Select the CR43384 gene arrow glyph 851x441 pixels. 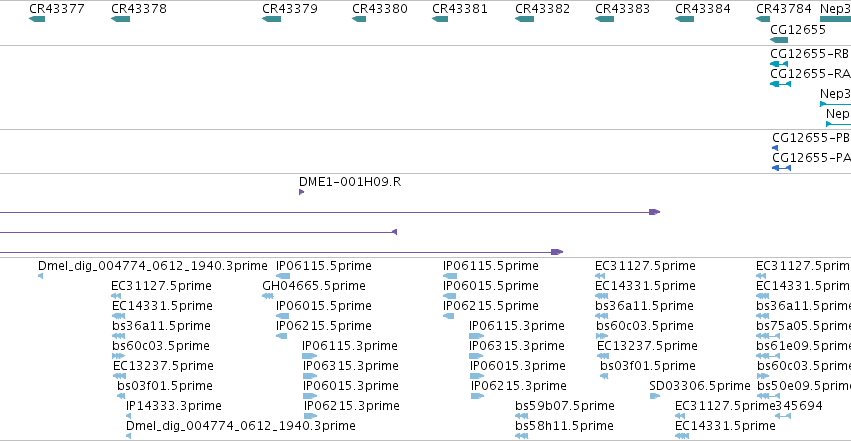coord(684,19)
